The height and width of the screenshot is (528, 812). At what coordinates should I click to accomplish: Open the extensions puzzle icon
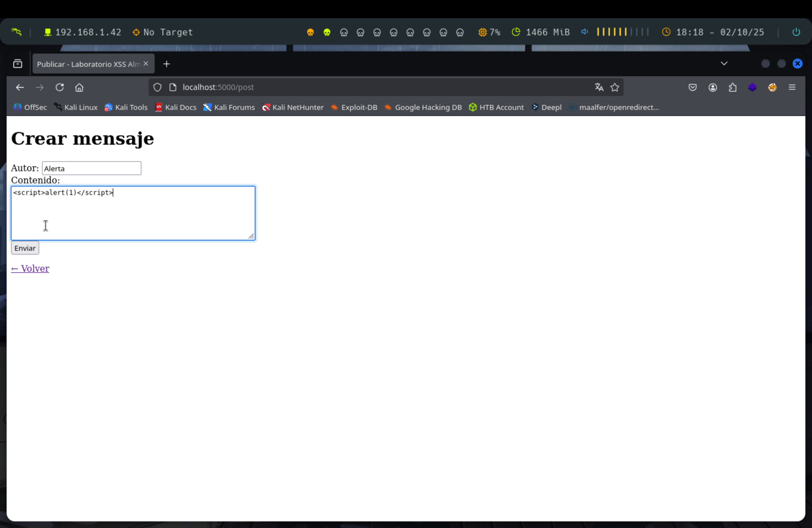[x=732, y=88]
